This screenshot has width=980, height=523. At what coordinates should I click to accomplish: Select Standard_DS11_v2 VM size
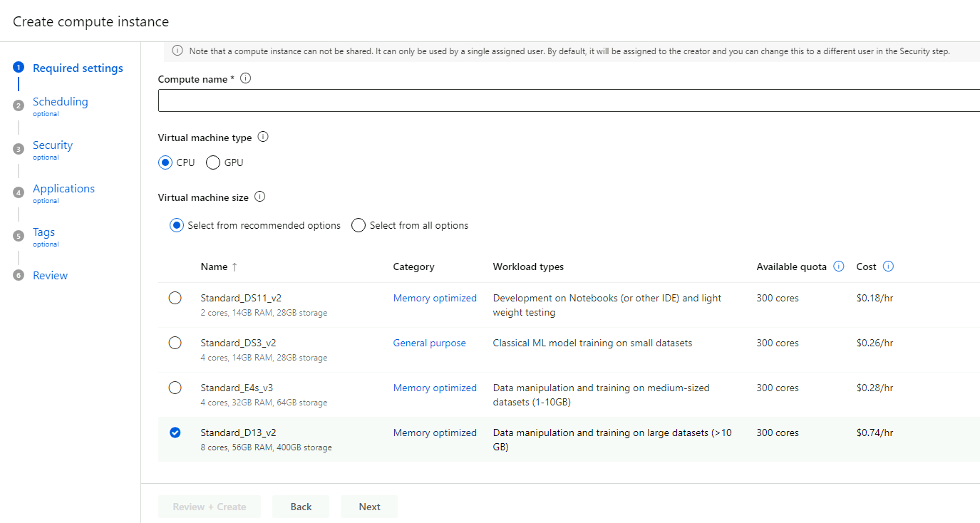175,299
